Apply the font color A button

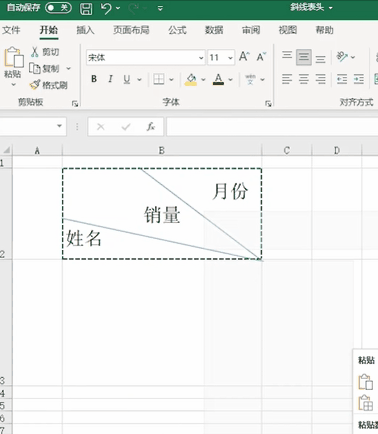[218, 79]
